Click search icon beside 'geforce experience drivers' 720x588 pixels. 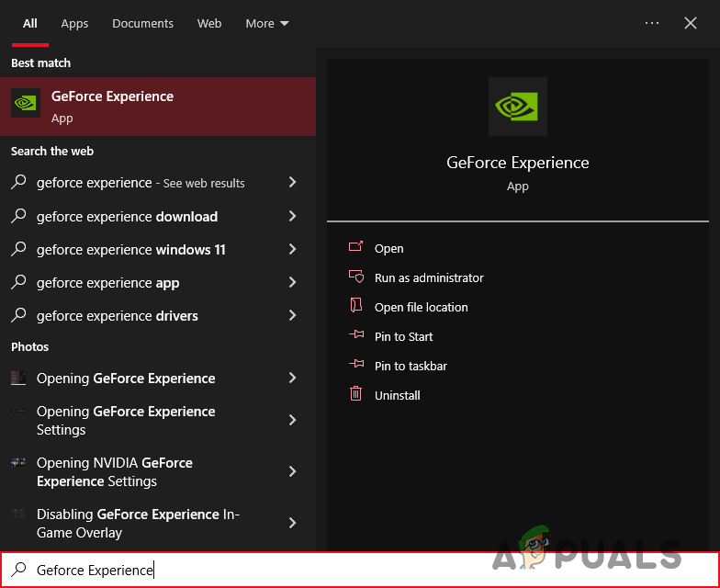18,314
